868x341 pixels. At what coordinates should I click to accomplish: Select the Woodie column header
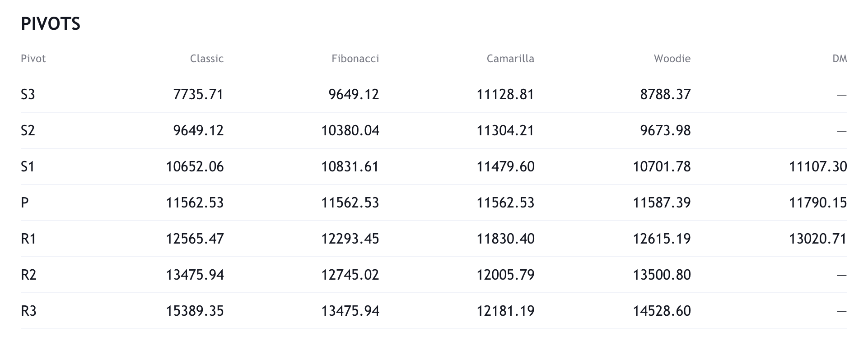pyautogui.click(x=672, y=59)
